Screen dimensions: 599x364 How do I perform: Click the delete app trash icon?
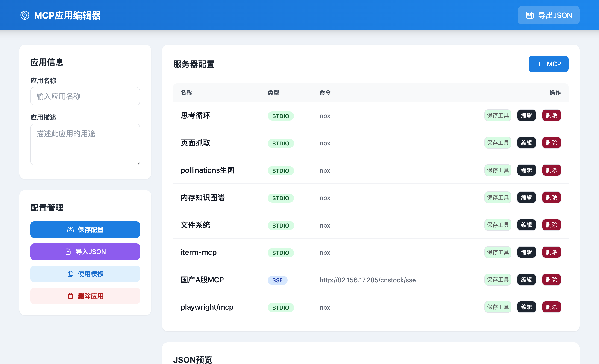[70, 296]
